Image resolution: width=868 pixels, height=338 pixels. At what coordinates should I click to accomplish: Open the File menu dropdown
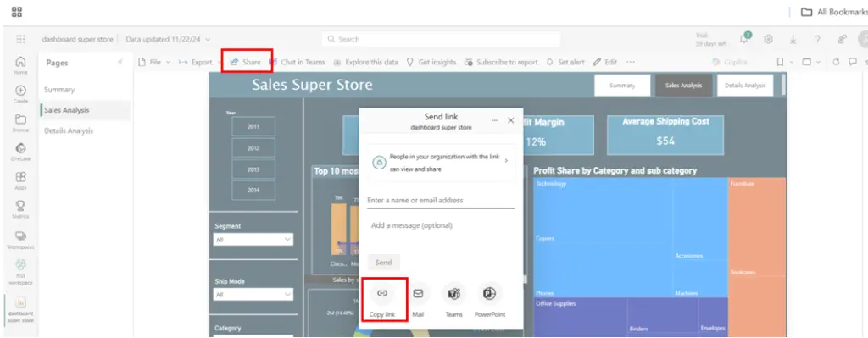pyautogui.click(x=154, y=62)
